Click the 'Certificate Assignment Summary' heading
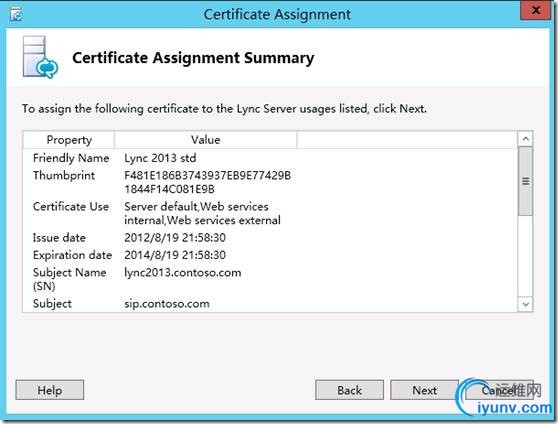 pos(193,58)
